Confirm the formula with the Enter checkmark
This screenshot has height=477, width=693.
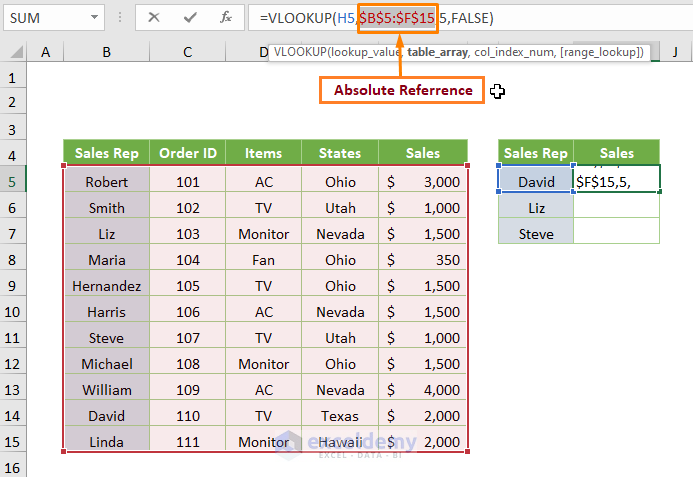click(189, 18)
